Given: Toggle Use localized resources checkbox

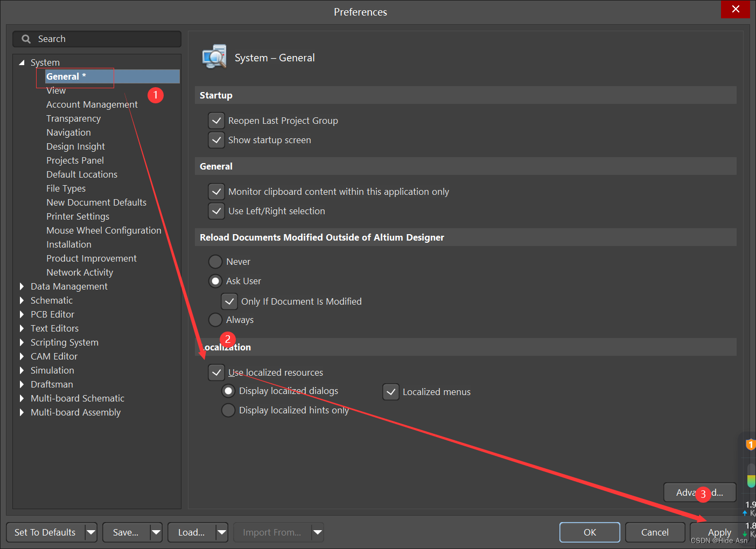Looking at the screenshot, I should pos(216,372).
